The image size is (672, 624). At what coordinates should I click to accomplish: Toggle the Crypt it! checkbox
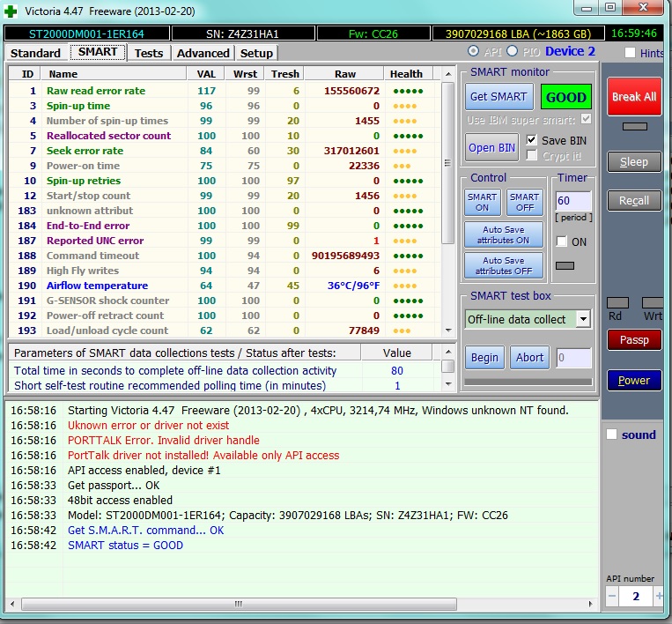click(x=531, y=155)
